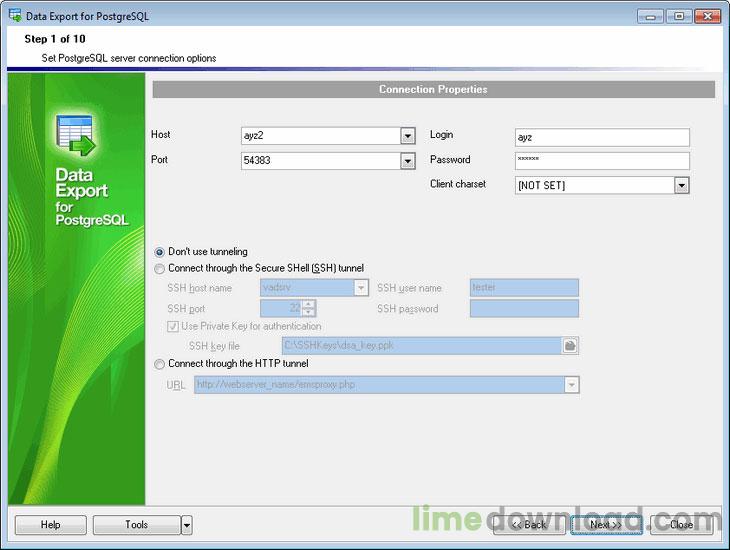The width and height of the screenshot is (730, 550).
Task: Select Don't use tunneling option
Action: pos(160,252)
